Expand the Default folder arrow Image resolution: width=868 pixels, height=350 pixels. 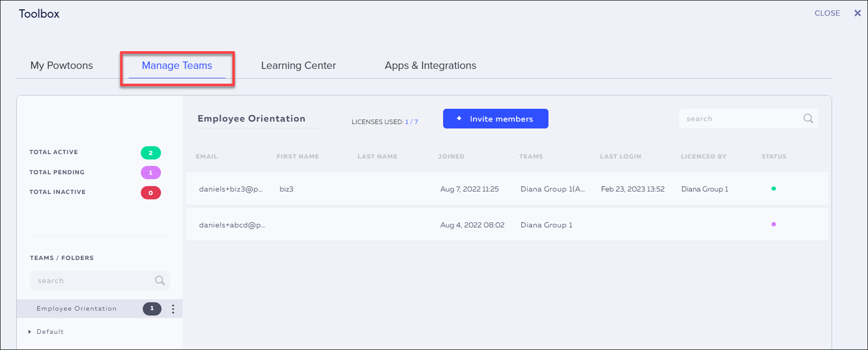[x=30, y=332]
